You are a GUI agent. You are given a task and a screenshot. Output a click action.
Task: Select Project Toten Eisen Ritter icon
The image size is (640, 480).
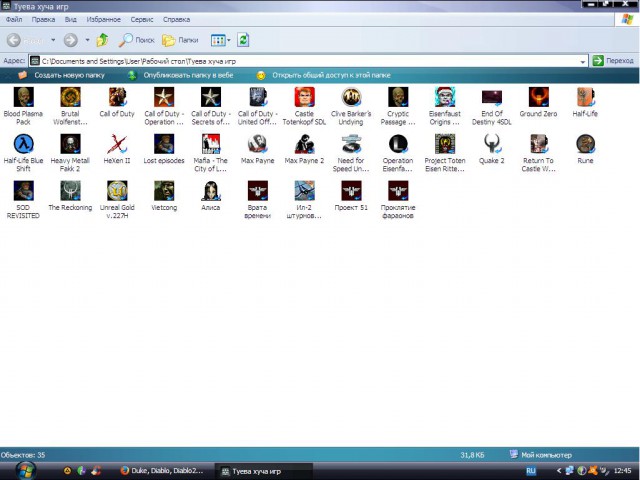pyautogui.click(x=445, y=144)
